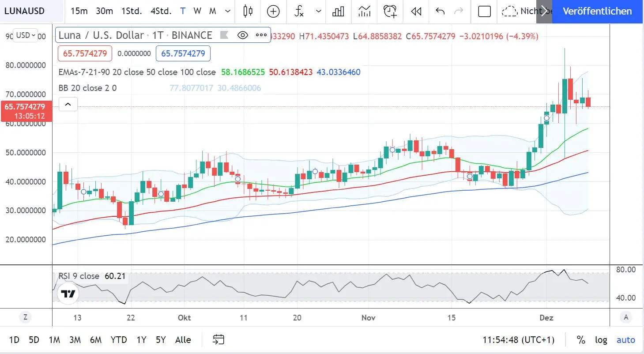Screen dimensions: 644x354
Task: Open the financials bar chart icon
Action: pyautogui.click(x=338, y=11)
